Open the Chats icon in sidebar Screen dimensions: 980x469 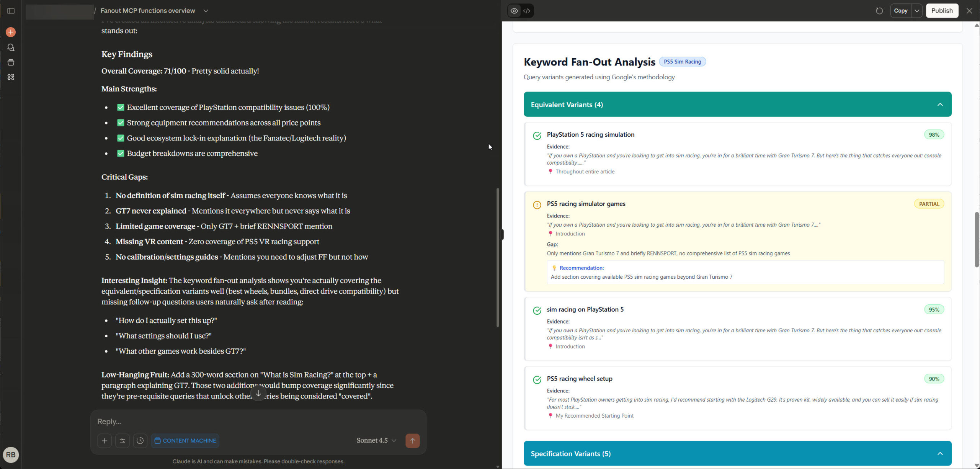(11, 47)
